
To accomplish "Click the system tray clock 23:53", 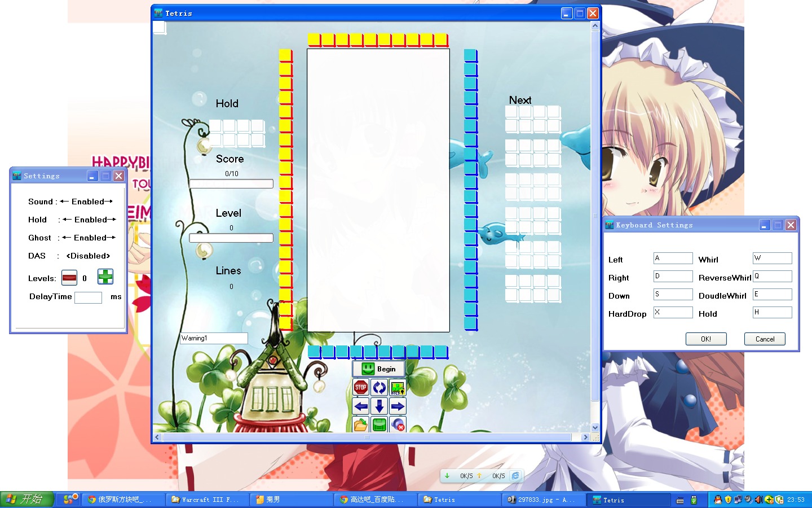I will [x=796, y=500].
